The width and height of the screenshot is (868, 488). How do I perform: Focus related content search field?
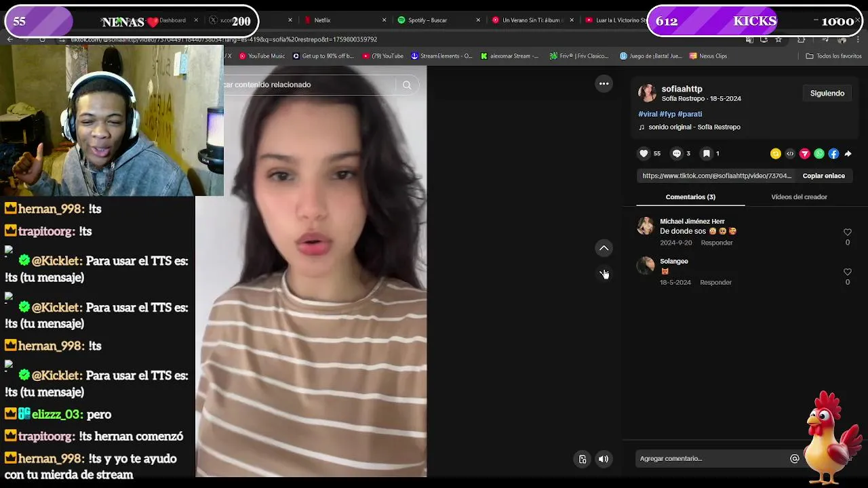(309, 85)
